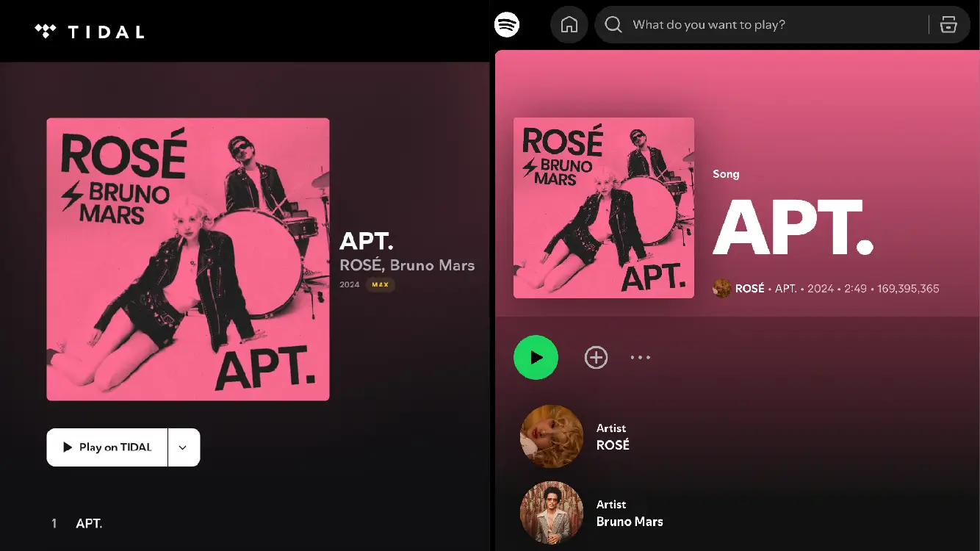Click the APT. title in TIDAL
980x551 pixels.
coord(367,240)
